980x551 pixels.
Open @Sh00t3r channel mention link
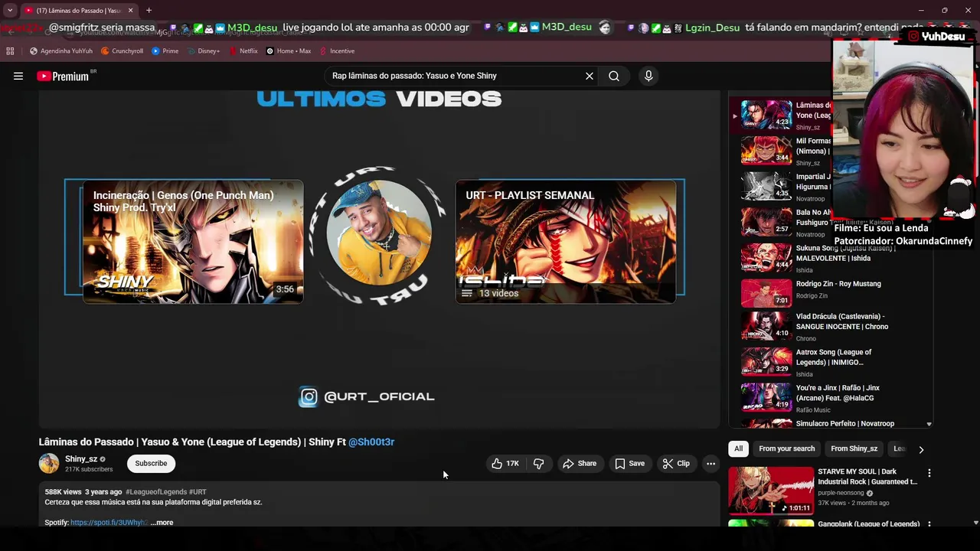tap(371, 442)
